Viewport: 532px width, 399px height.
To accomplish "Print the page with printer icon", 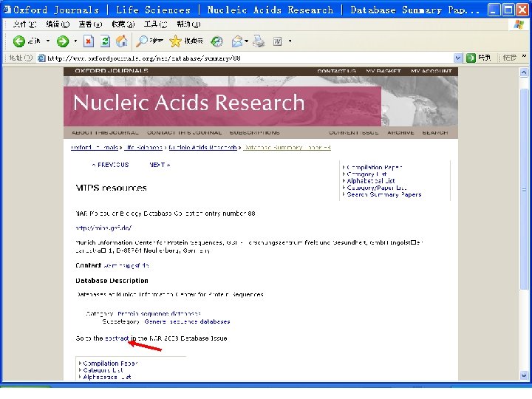I will coord(259,41).
